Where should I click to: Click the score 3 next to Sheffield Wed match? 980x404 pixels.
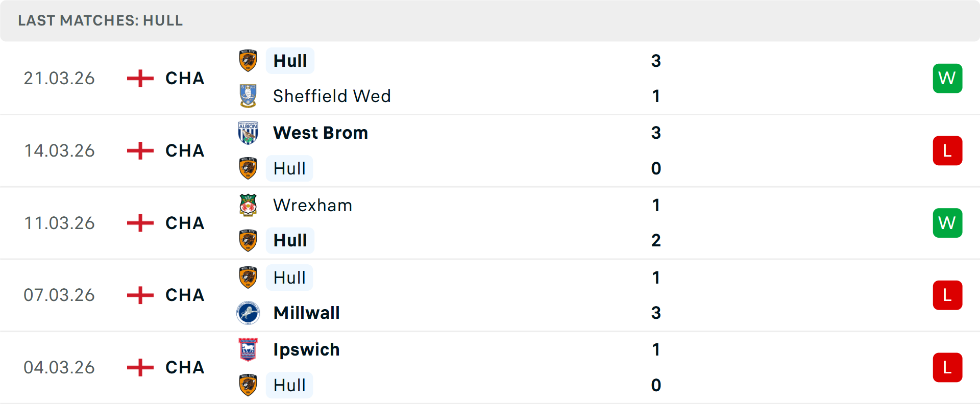656,61
